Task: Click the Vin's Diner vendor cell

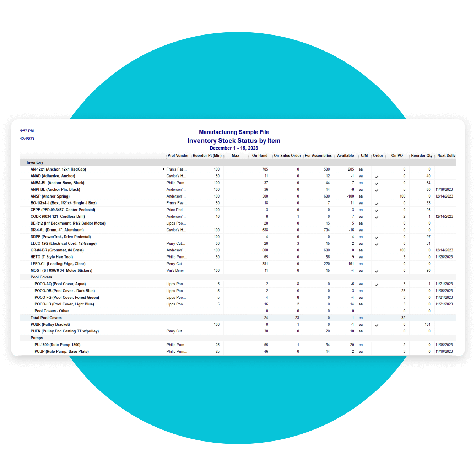Action: click(175, 270)
